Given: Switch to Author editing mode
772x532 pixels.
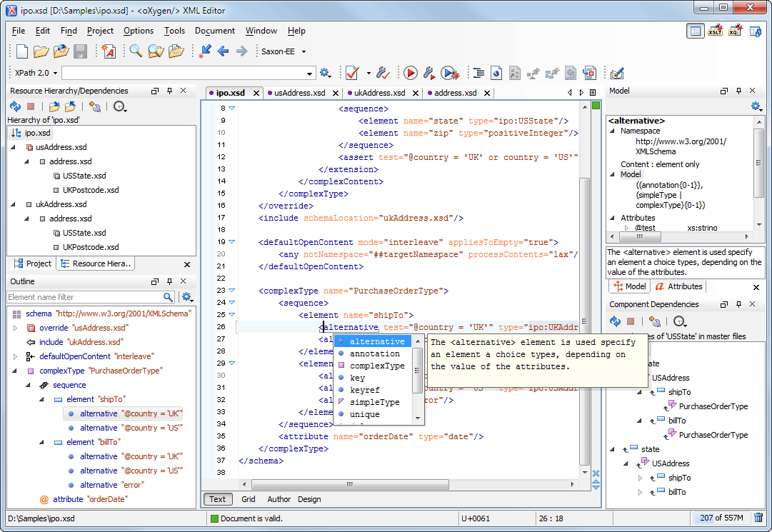Looking at the screenshot, I should (279, 499).
